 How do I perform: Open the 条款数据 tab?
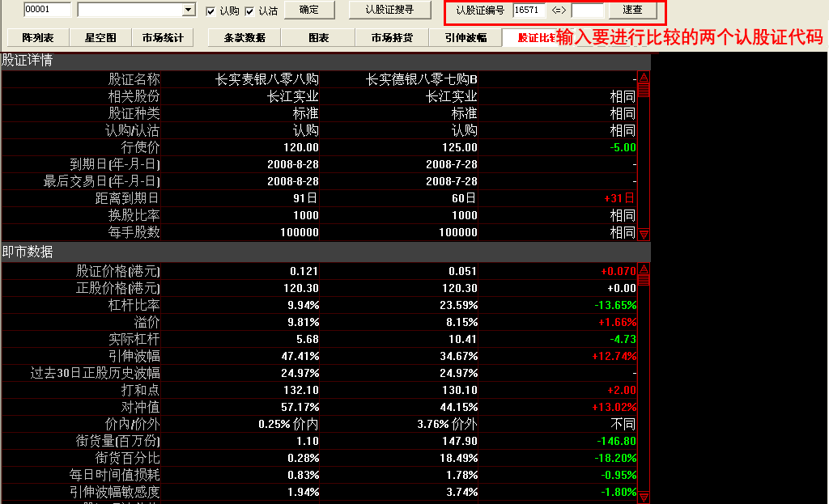244,37
